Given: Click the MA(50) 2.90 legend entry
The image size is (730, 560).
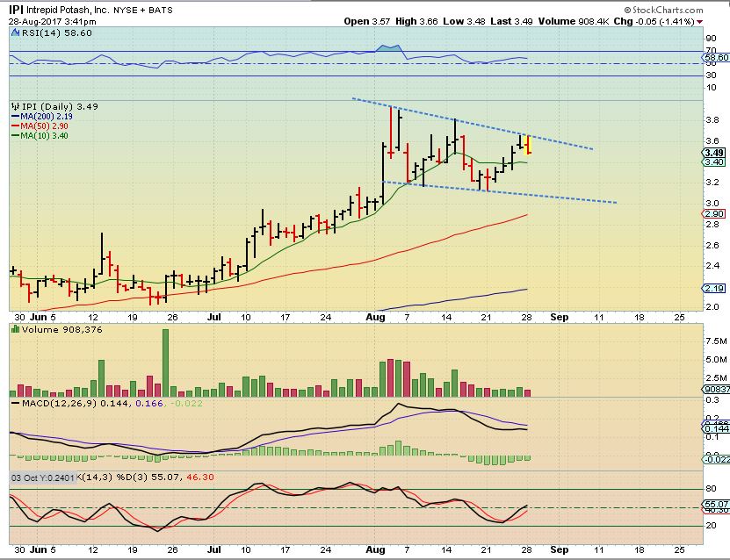Looking at the screenshot, I should [44, 126].
